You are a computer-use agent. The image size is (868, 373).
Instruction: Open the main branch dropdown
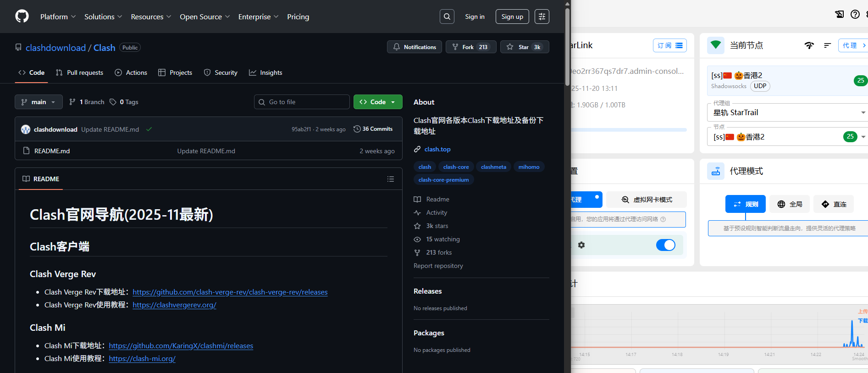point(39,102)
